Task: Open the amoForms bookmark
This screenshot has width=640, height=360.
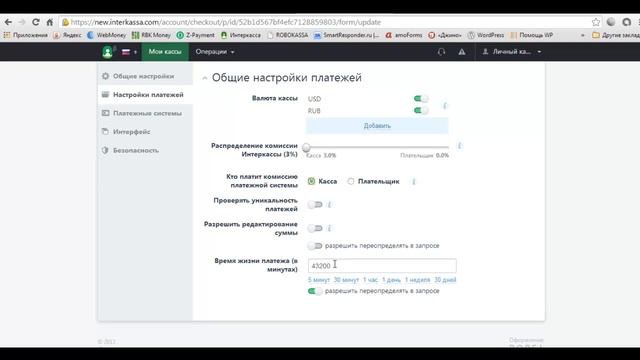Action: 404,36
